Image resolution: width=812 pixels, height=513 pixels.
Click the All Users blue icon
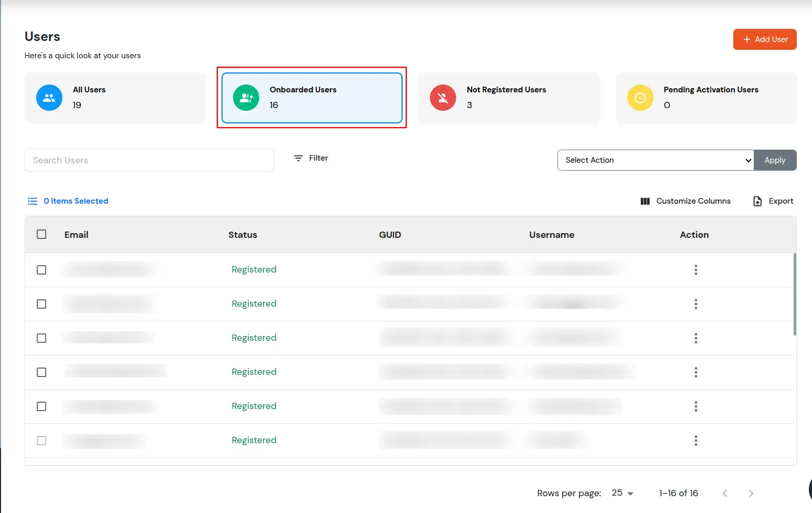point(49,98)
